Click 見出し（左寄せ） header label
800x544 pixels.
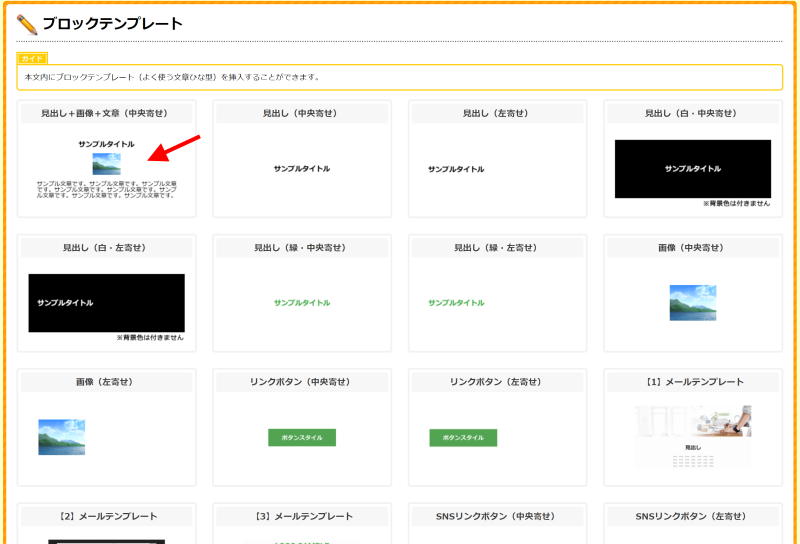[x=497, y=113]
